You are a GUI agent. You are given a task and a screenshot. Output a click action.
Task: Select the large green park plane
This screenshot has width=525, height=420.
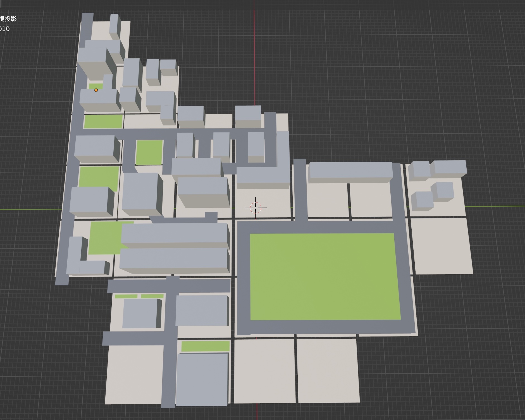tap(325, 276)
